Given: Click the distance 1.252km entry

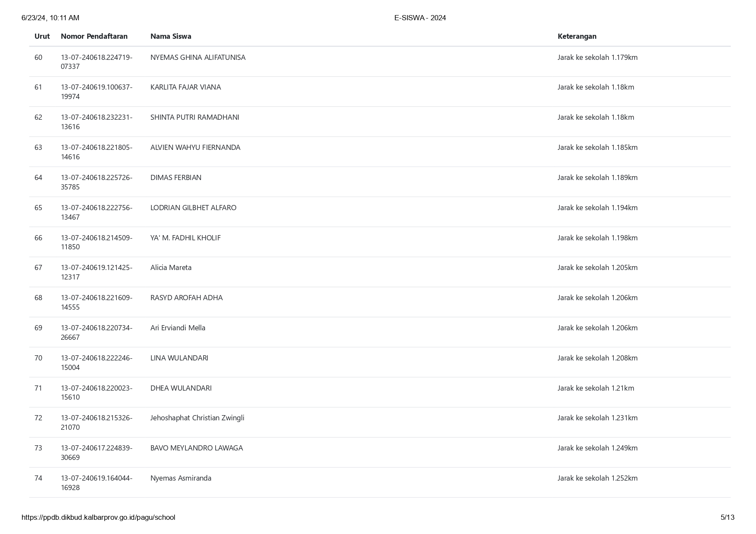Looking at the screenshot, I should click(x=597, y=478).
